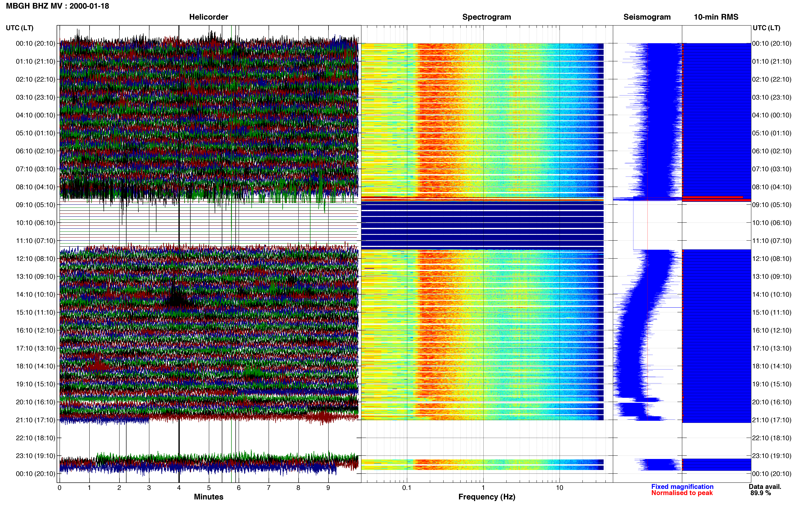Image resolution: width=812 pixels, height=508 pixels.
Task: Click the 'Spectrogram' panel heading
Action: [x=487, y=17]
